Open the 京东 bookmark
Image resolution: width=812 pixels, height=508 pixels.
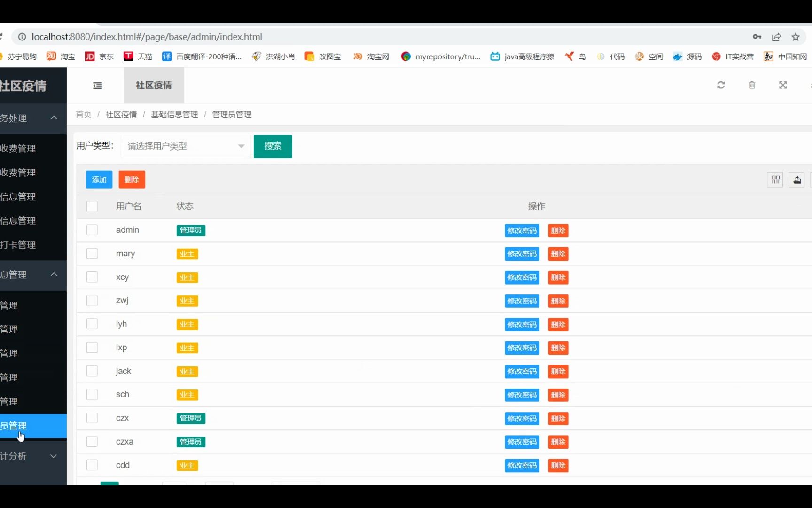click(x=99, y=56)
